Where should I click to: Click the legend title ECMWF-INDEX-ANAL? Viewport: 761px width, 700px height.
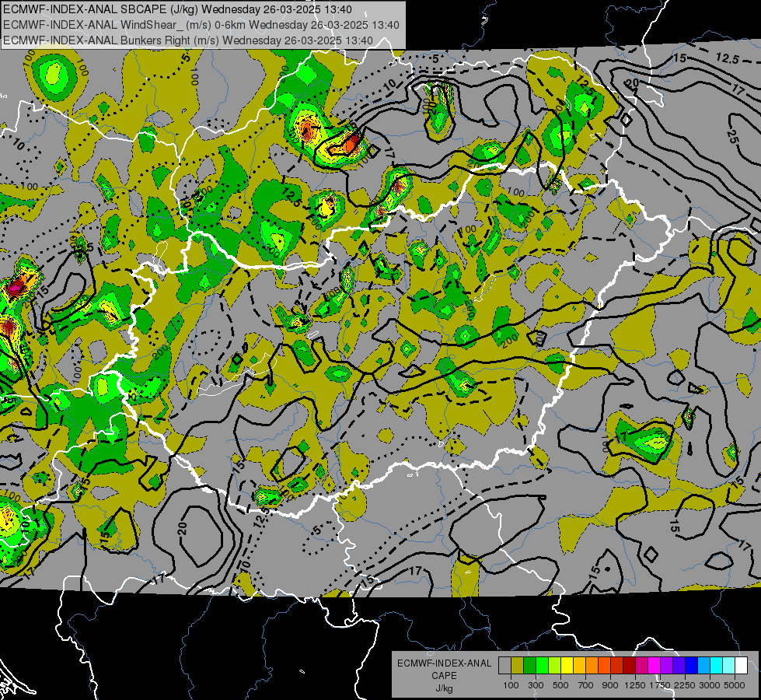[445, 663]
